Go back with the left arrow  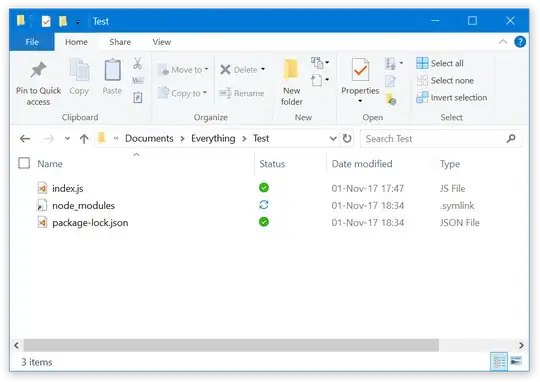pos(25,139)
